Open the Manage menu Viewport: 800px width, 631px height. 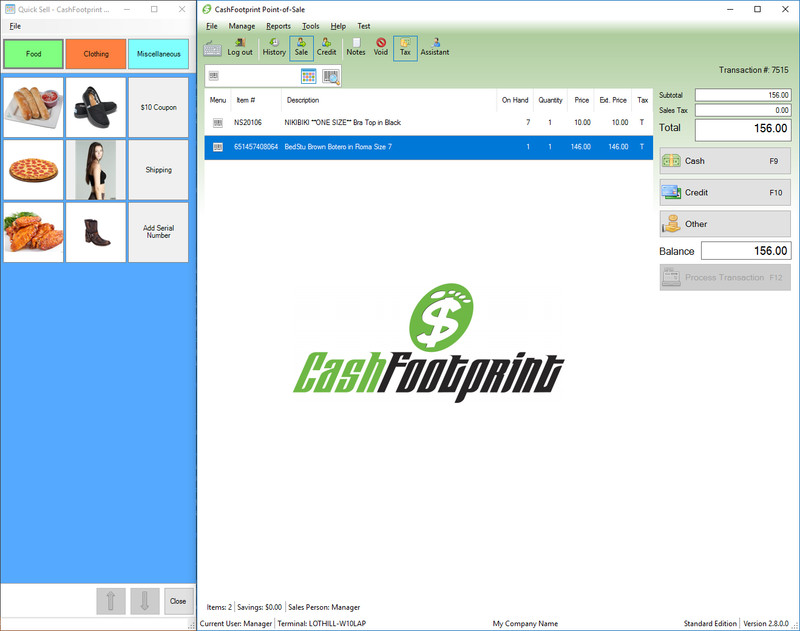point(242,26)
